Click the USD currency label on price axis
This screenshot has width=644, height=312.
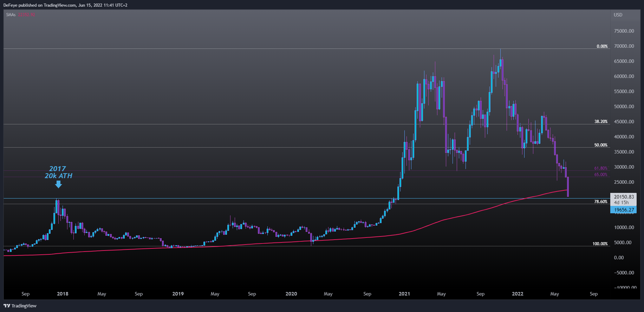(618, 15)
